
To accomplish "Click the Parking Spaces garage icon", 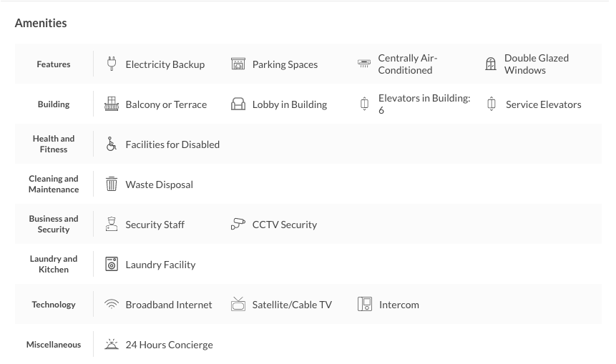I will [x=238, y=64].
